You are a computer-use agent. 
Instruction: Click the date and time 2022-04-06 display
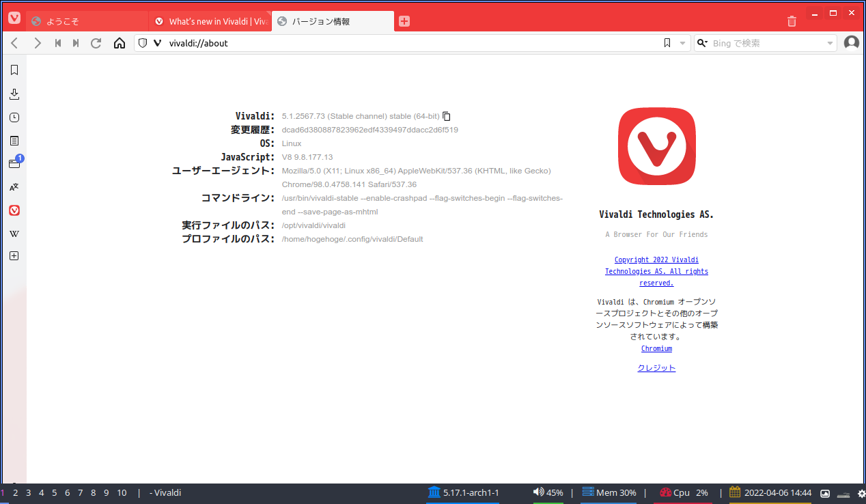point(770,492)
